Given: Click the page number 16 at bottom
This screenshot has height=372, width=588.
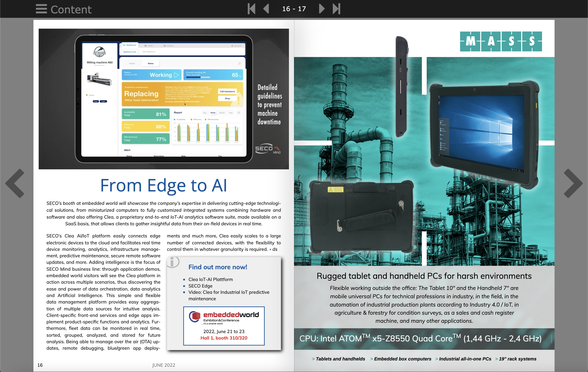Looking at the screenshot, I should click(40, 365).
